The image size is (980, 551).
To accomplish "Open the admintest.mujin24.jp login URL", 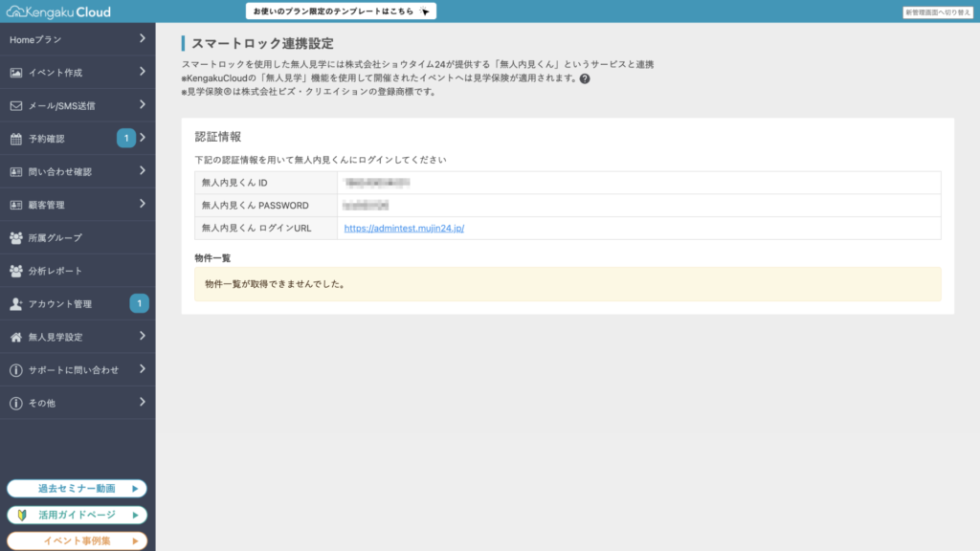I will click(x=404, y=229).
